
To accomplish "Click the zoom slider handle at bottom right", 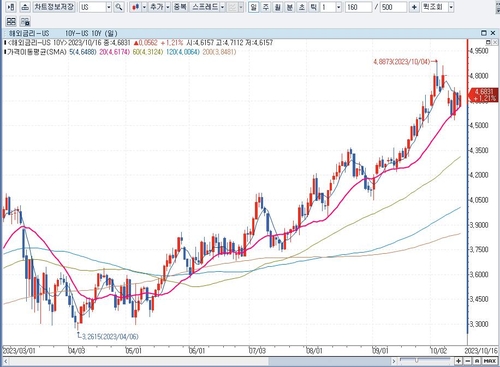I will click(x=416, y=360).
